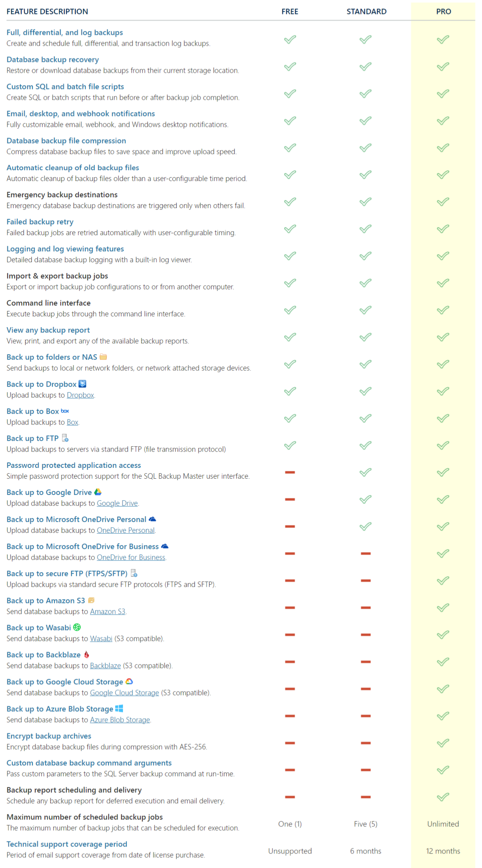The height and width of the screenshot is (868, 482).
Task: Follow the Amazon S3 description link
Action: coord(108,612)
